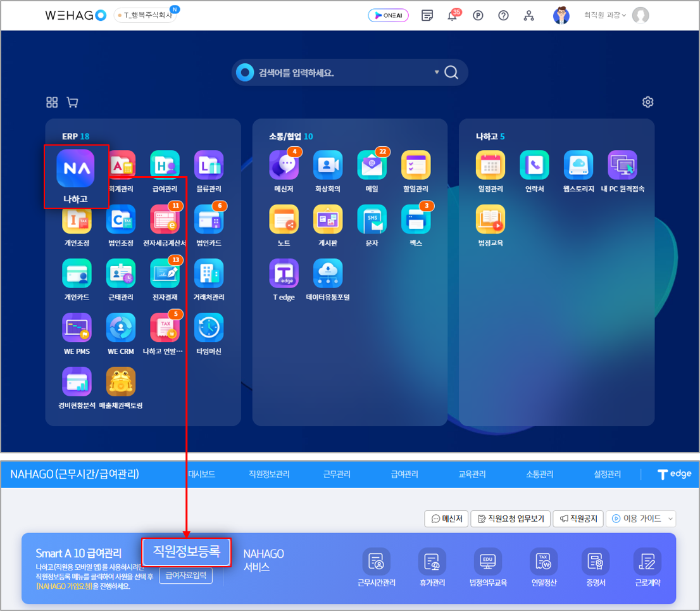Open the 소통관리 menu

pos(540,474)
